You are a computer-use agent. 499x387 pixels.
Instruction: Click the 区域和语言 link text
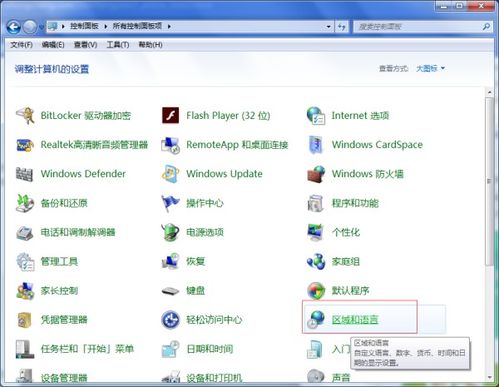(355, 320)
